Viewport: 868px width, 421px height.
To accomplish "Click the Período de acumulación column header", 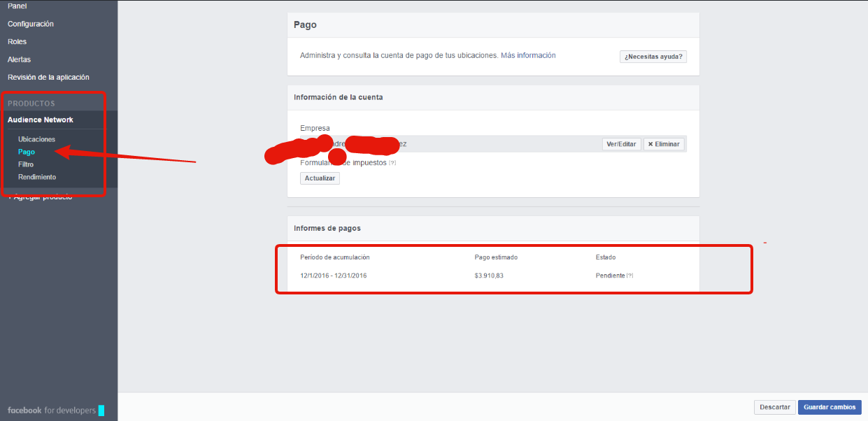I will coord(335,257).
